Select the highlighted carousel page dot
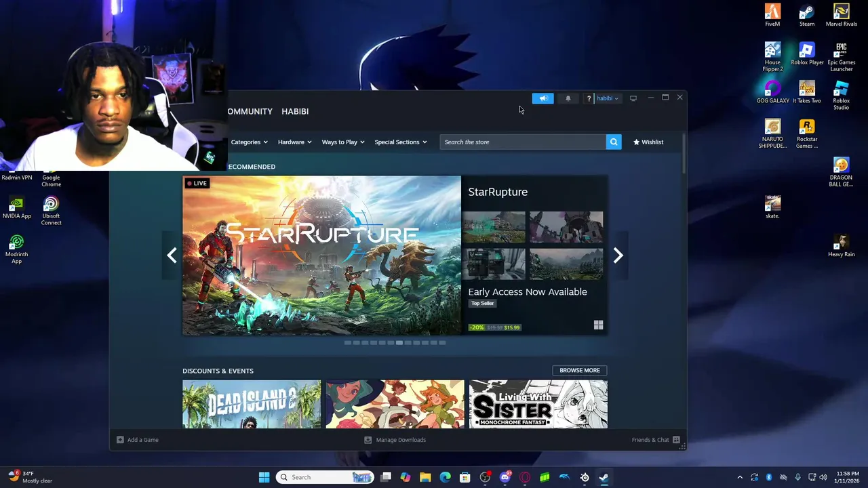Image resolution: width=868 pixels, height=488 pixels. pos(399,342)
